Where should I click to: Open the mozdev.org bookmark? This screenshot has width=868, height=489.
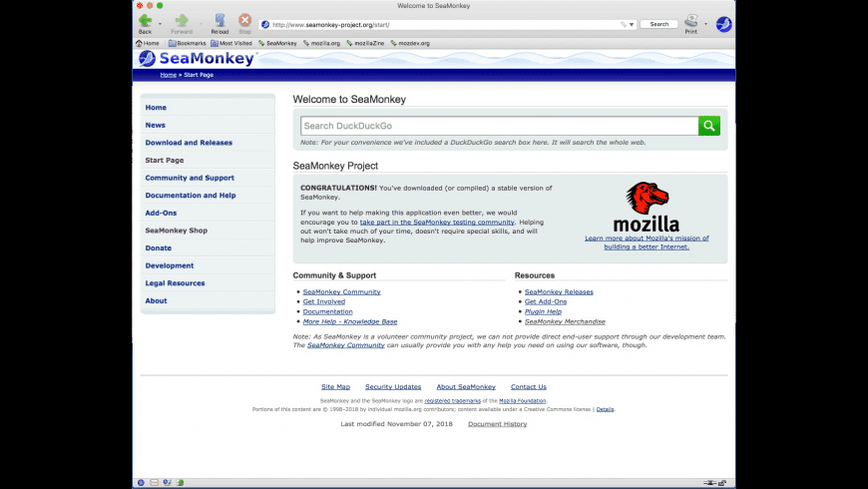click(x=410, y=43)
